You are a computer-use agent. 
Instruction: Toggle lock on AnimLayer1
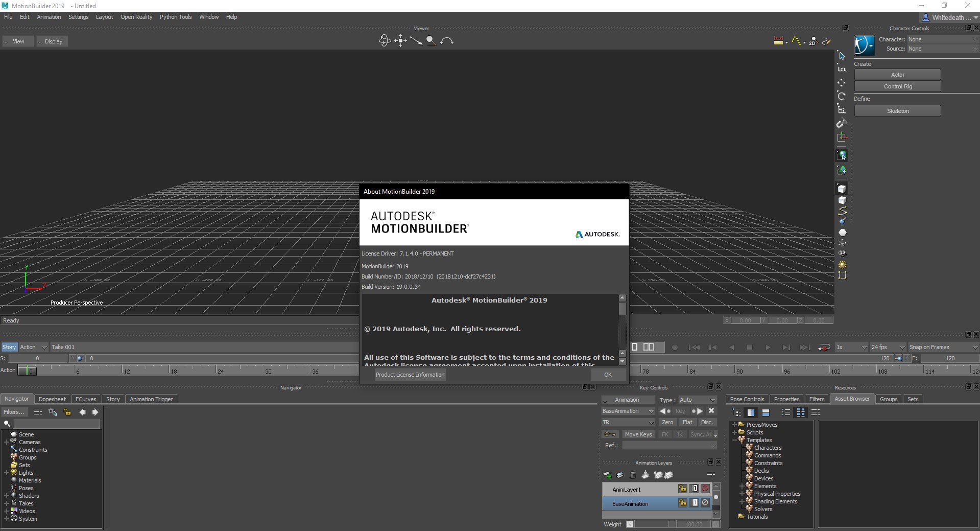tap(683, 489)
